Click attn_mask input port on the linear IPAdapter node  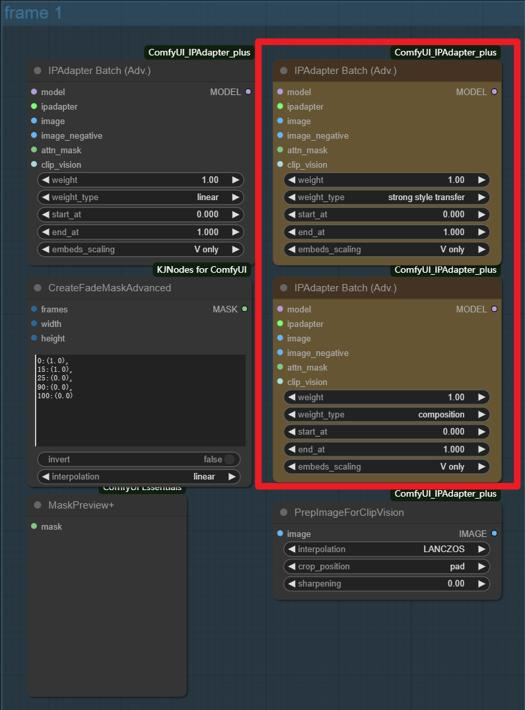pos(34,149)
